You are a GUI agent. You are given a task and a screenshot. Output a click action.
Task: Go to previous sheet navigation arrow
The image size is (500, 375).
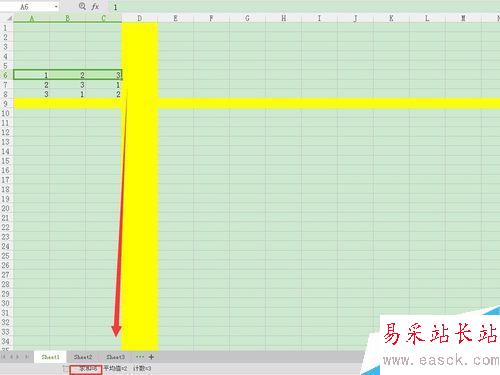11,357
